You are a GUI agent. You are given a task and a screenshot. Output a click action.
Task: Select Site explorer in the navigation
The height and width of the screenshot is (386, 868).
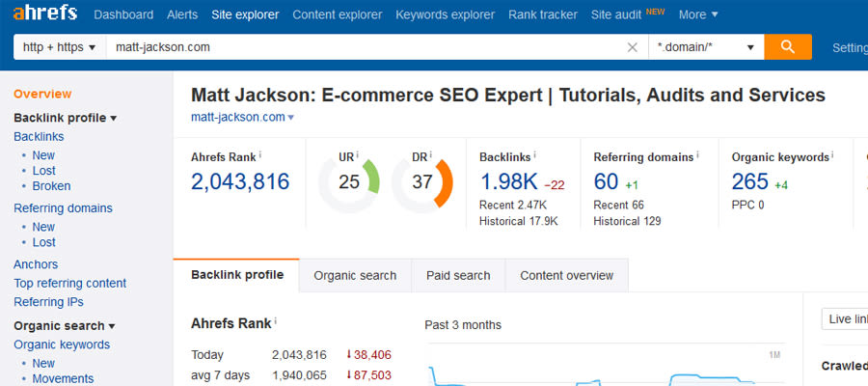[245, 14]
